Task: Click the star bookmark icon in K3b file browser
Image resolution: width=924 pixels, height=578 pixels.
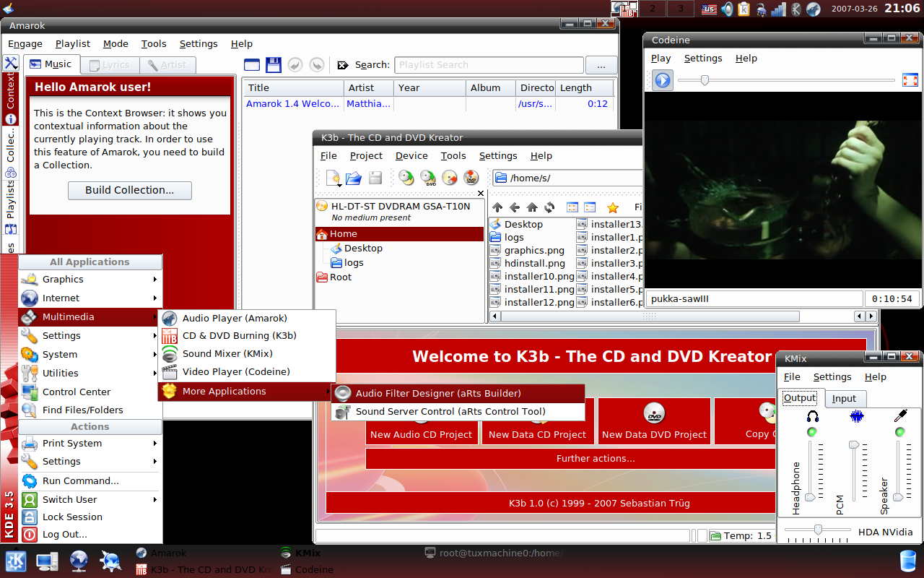Action: [613, 207]
